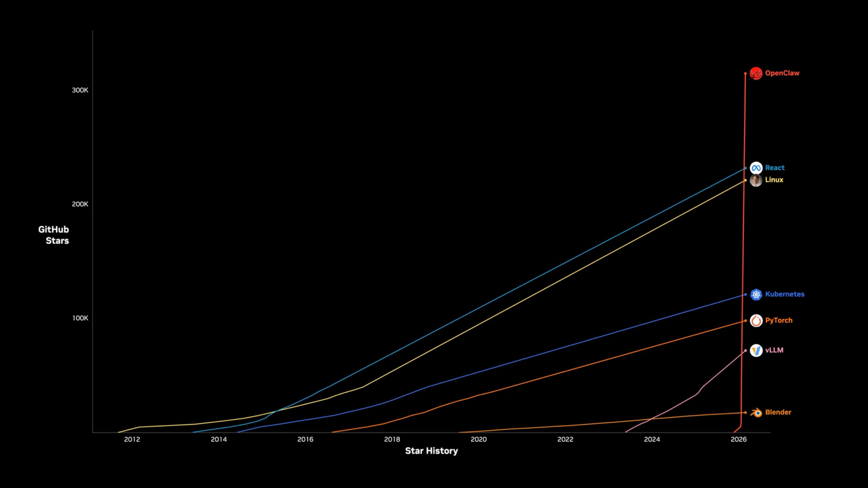The height and width of the screenshot is (488, 868).
Task: Click the Meta logo icon beside React
Action: (x=756, y=168)
